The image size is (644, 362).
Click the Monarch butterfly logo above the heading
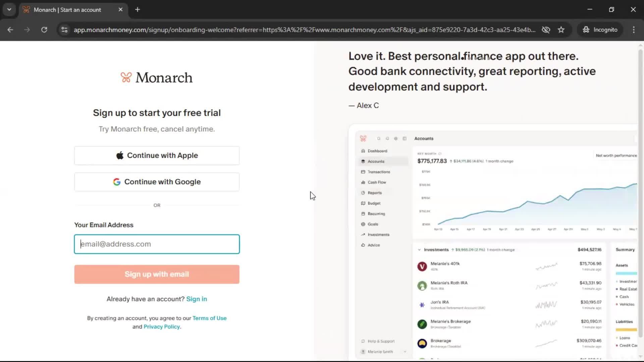[x=125, y=77]
